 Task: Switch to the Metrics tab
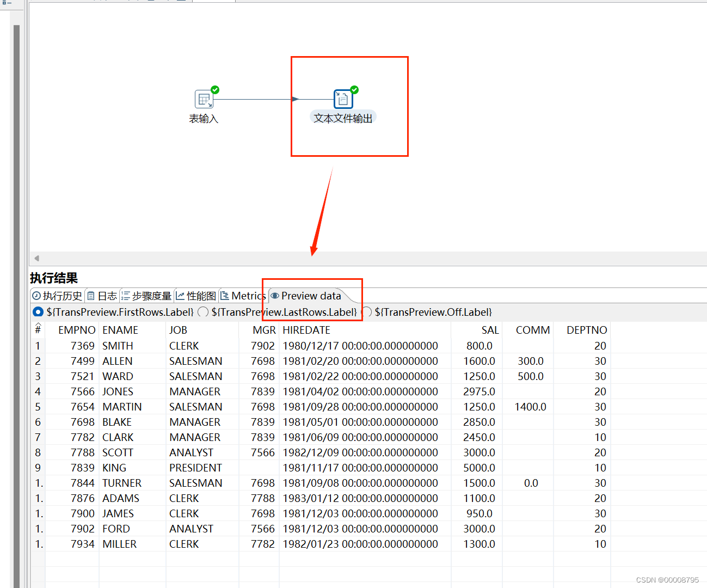(243, 296)
